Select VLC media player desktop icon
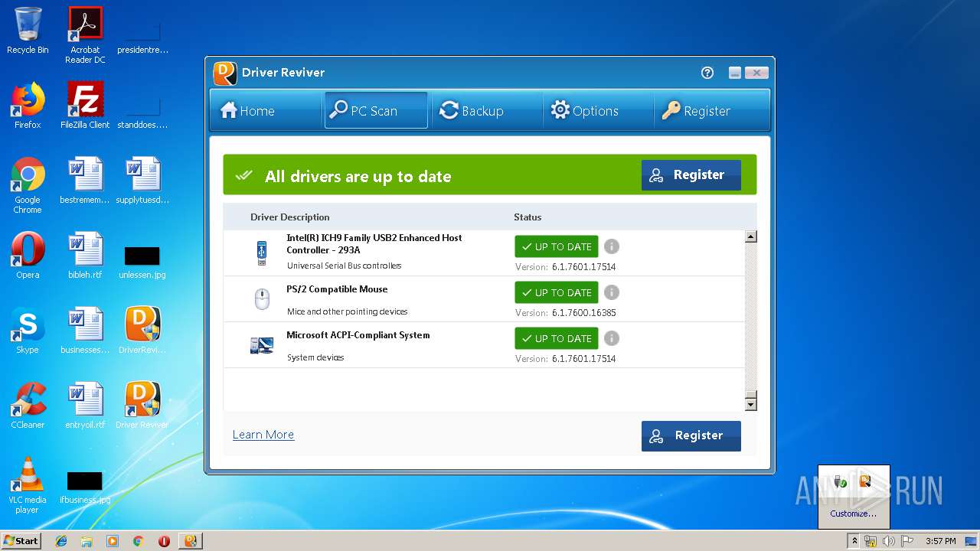 point(28,485)
